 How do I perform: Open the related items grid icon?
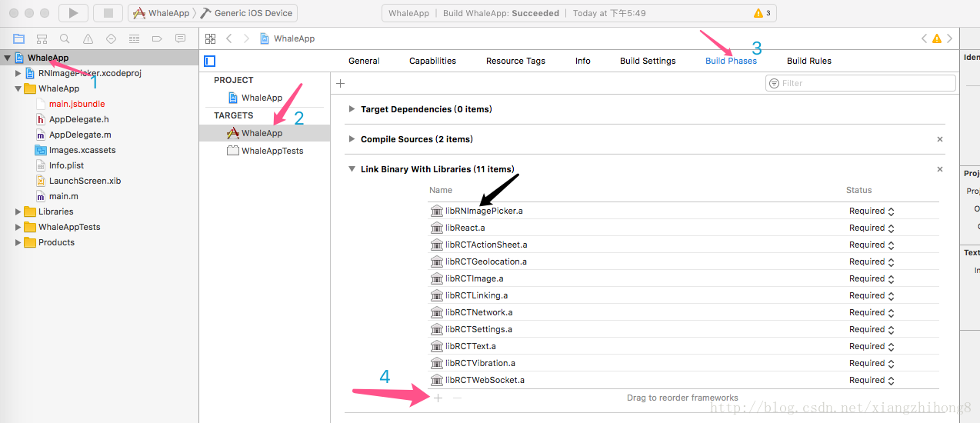coord(210,38)
